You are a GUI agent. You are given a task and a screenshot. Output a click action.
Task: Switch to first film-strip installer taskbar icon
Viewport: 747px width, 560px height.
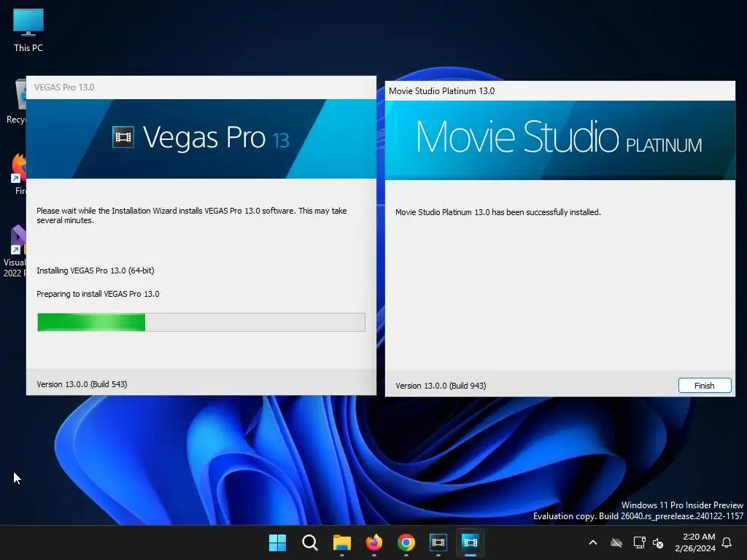(438, 542)
